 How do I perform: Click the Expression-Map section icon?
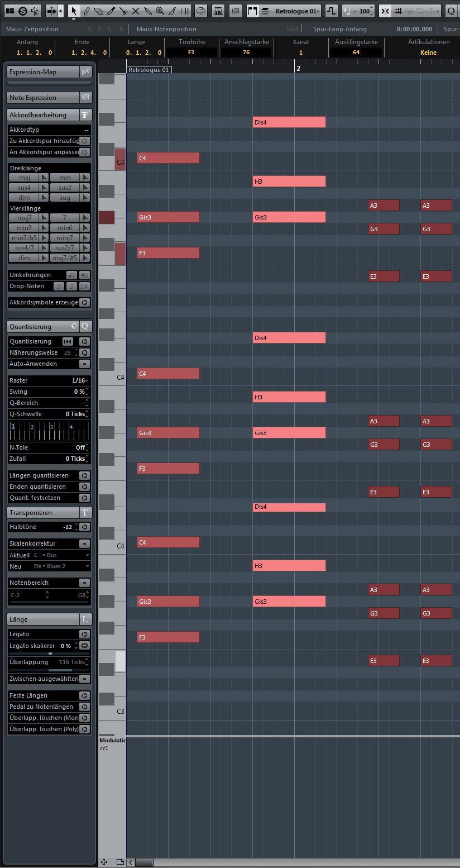(85, 72)
